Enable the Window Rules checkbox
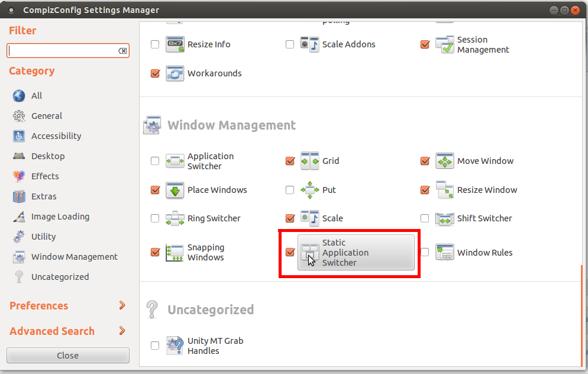This screenshot has height=374, width=588. tap(425, 252)
